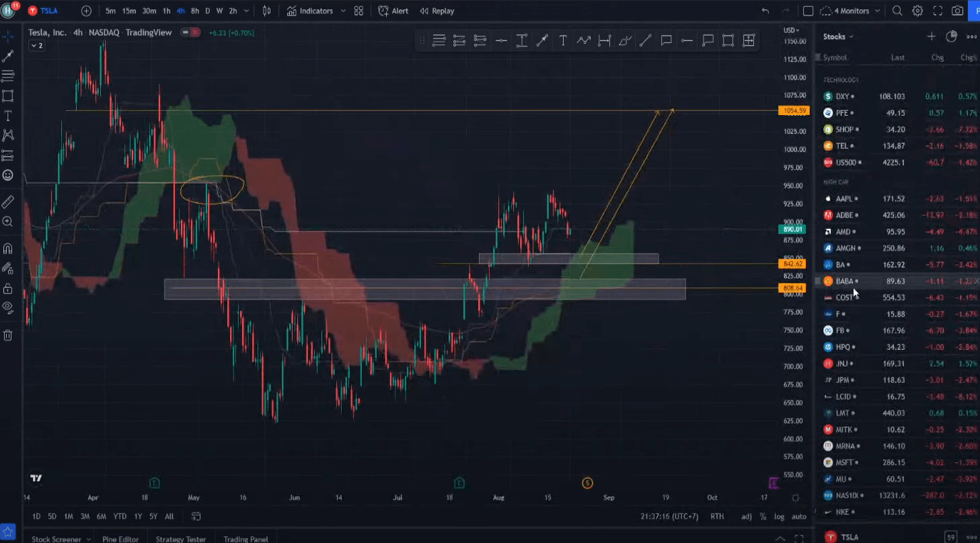
Task: Select the trend line tool in left toolbar
Action: click(8, 57)
